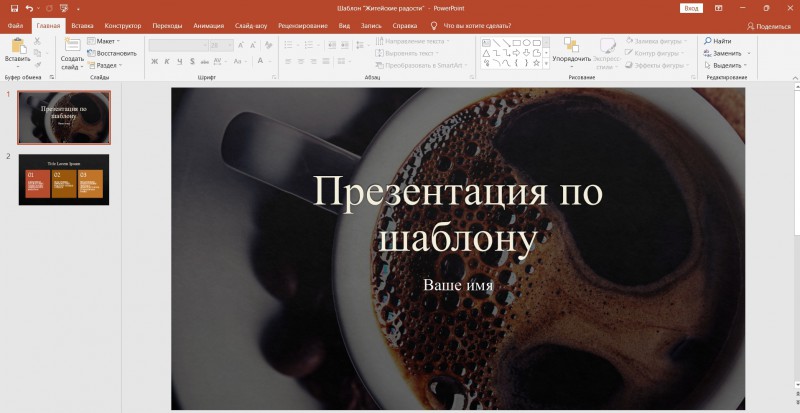Toggle justify text alignment

(x=326, y=61)
